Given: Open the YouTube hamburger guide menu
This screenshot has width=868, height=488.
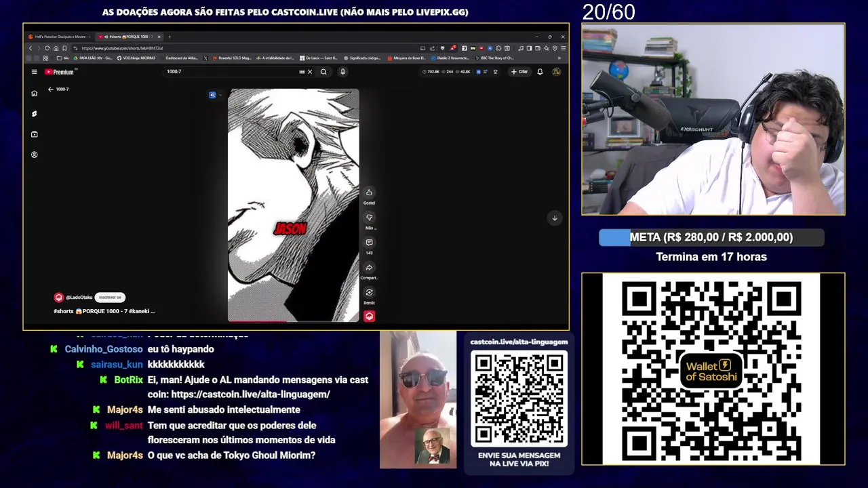Looking at the screenshot, I should click(x=34, y=72).
